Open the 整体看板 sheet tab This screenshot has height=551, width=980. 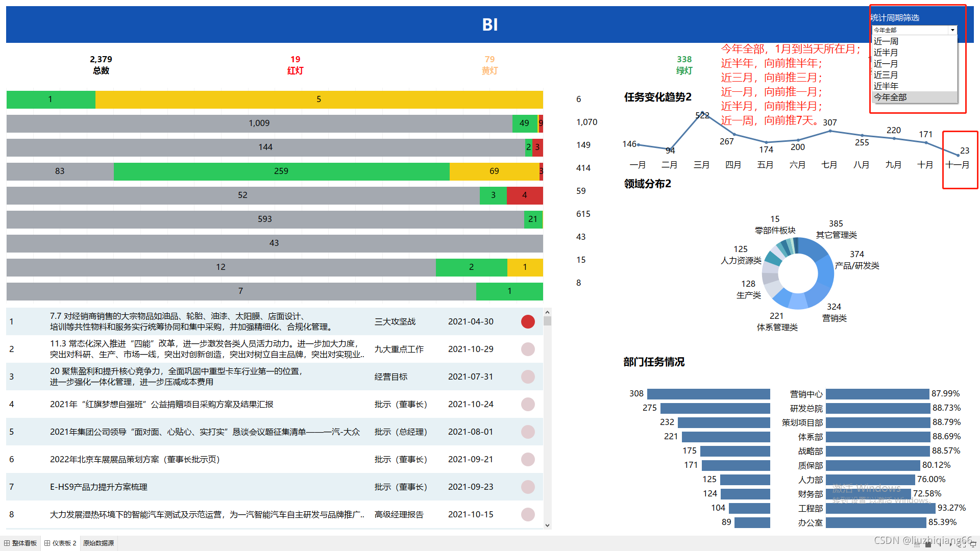pyautogui.click(x=24, y=543)
